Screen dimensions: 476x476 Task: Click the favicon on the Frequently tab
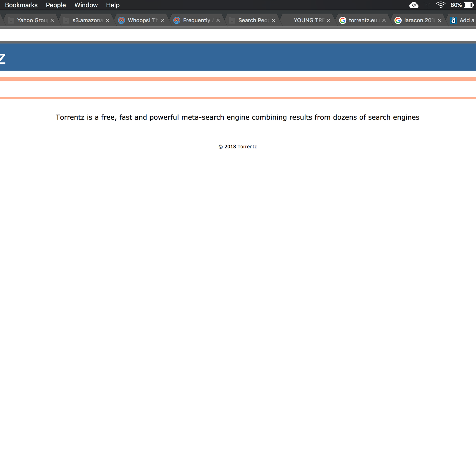[177, 20]
